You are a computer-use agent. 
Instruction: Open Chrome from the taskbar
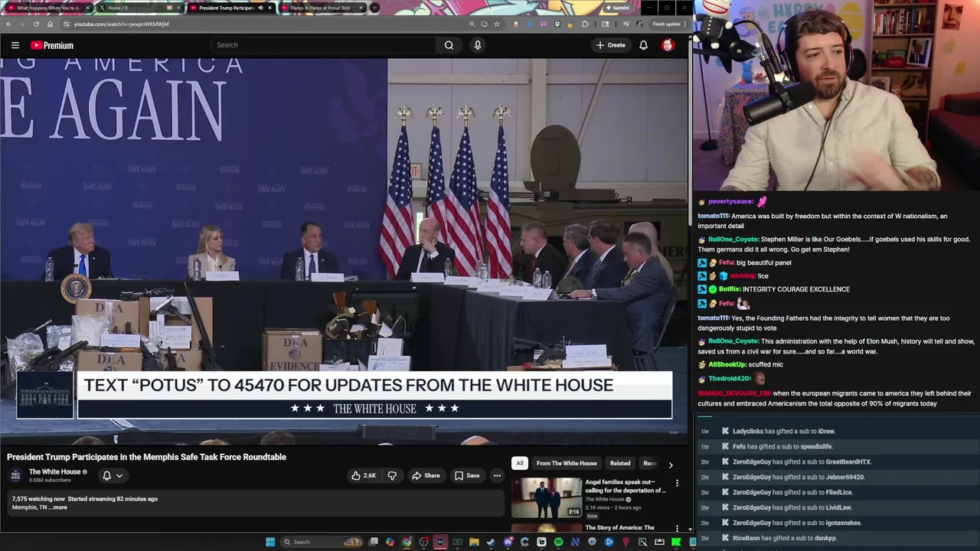[407, 542]
